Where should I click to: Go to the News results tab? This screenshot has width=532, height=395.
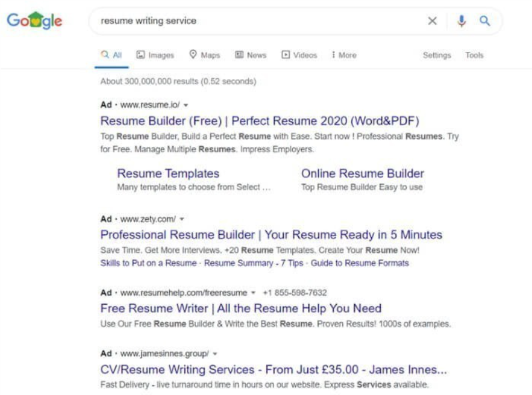[250, 55]
